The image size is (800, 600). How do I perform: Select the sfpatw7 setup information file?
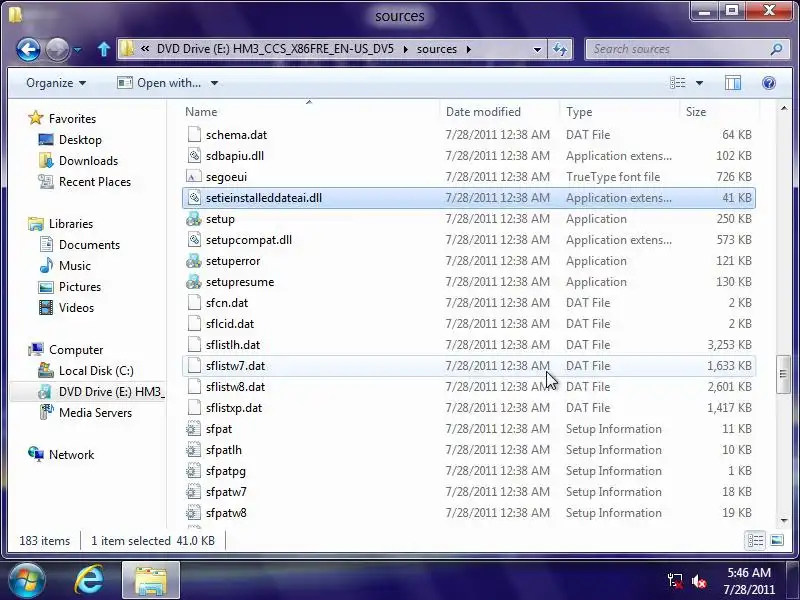click(x=468, y=492)
